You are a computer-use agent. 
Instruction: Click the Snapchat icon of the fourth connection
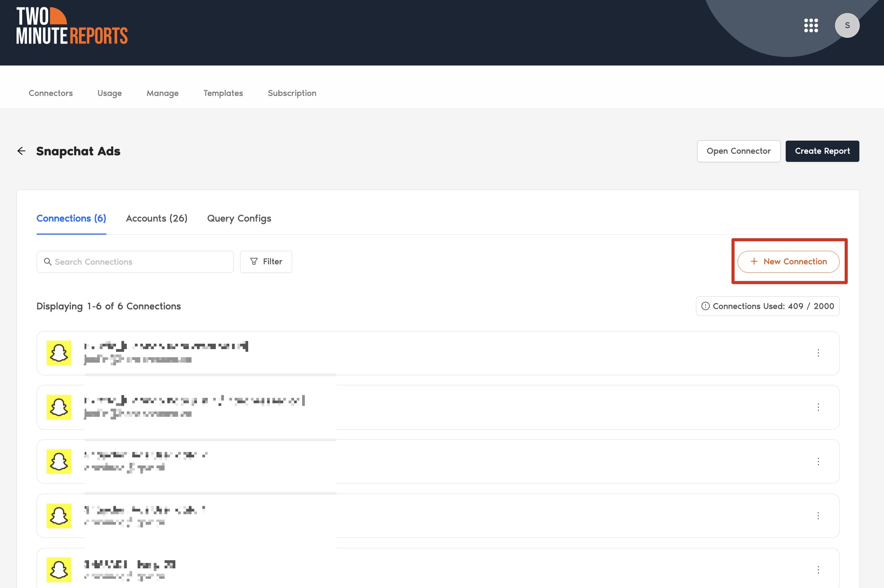point(59,516)
